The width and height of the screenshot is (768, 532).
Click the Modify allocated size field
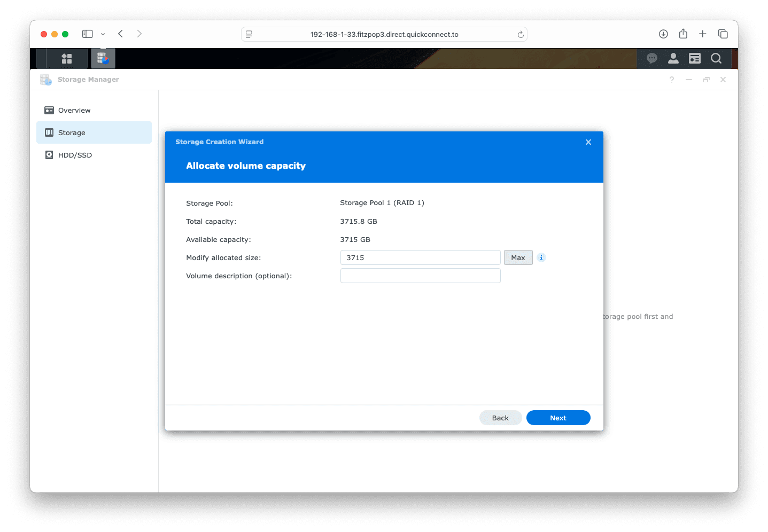coord(420,257)
